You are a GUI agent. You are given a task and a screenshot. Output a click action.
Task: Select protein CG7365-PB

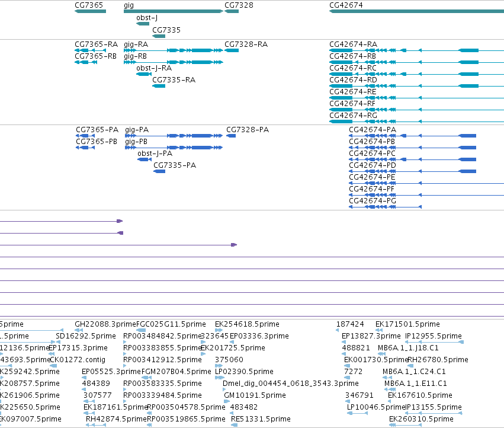[x=85, y=148]
